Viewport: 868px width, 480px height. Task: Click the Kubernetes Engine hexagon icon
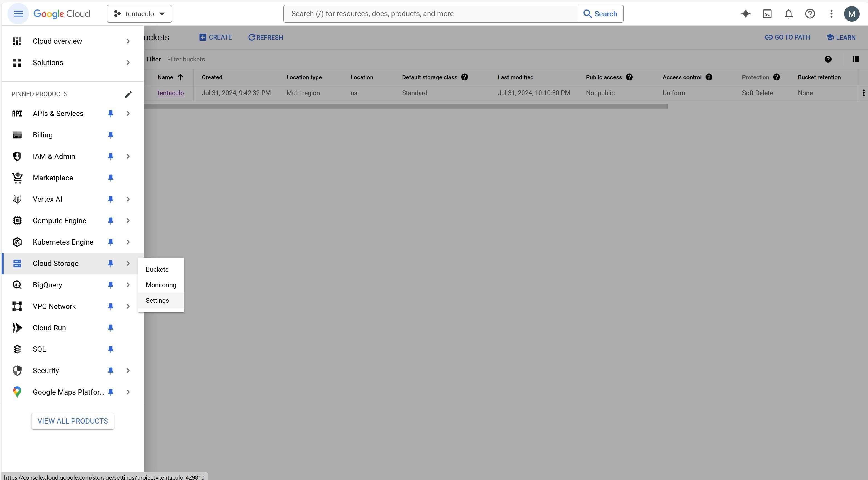point(17,242)
